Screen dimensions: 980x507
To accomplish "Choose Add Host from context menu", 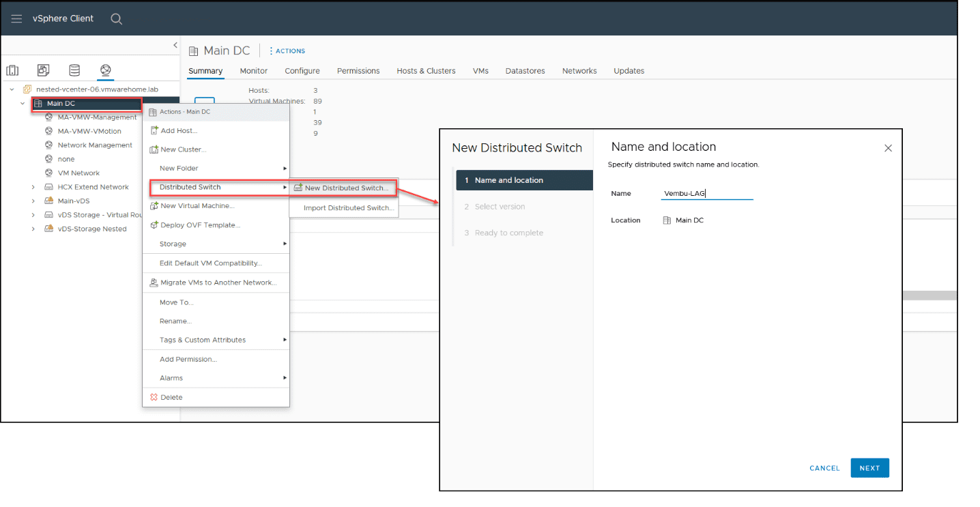I will [216, 131].
